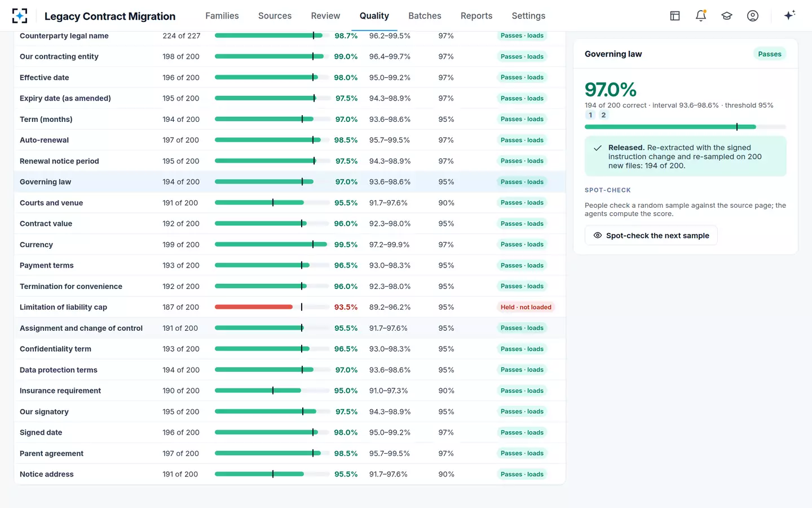The height and width of the screenshot is (508, 812).
Task: Switch to the Families tab
Action: (222, 16)
